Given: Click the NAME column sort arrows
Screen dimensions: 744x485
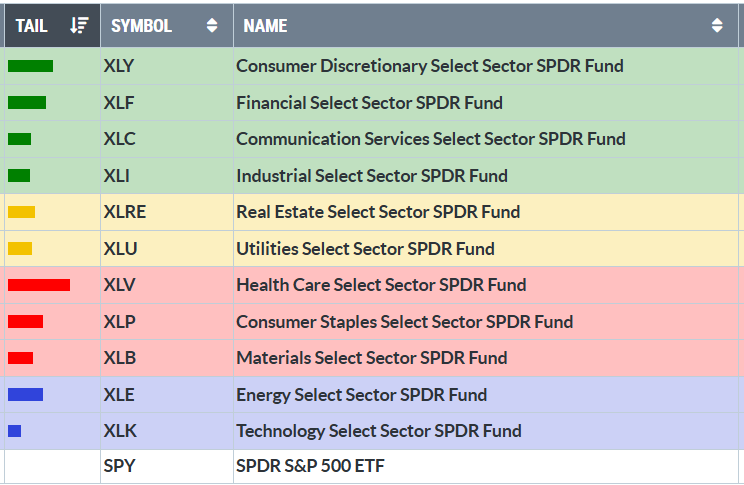Looking at the screenshot, I should click(x=717, y=26).
